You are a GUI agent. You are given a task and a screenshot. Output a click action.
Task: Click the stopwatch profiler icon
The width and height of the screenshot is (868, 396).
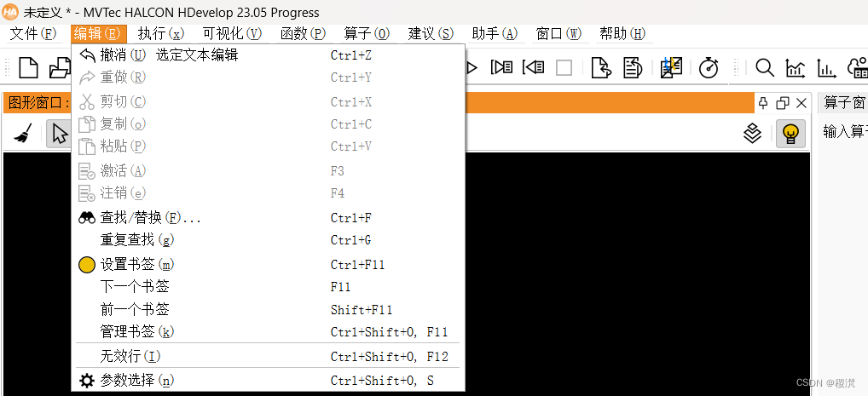pyautogui.click(x=709, y=68)
